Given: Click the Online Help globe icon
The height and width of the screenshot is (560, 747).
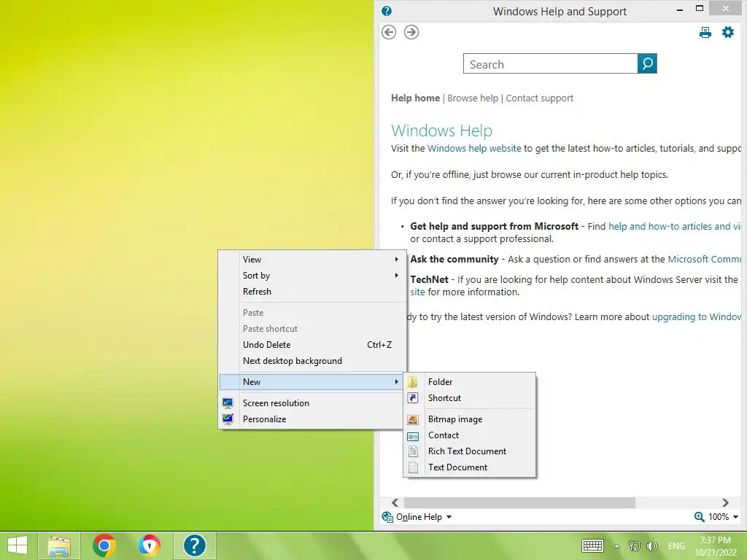Looking at the screenshot, I should [387, 517].
